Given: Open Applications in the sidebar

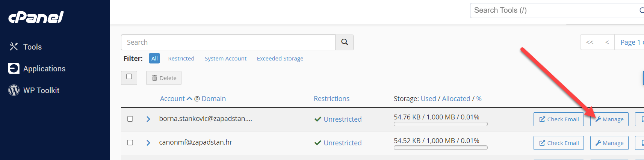Looking at the screenshot, I should click(x=37, y=68).
